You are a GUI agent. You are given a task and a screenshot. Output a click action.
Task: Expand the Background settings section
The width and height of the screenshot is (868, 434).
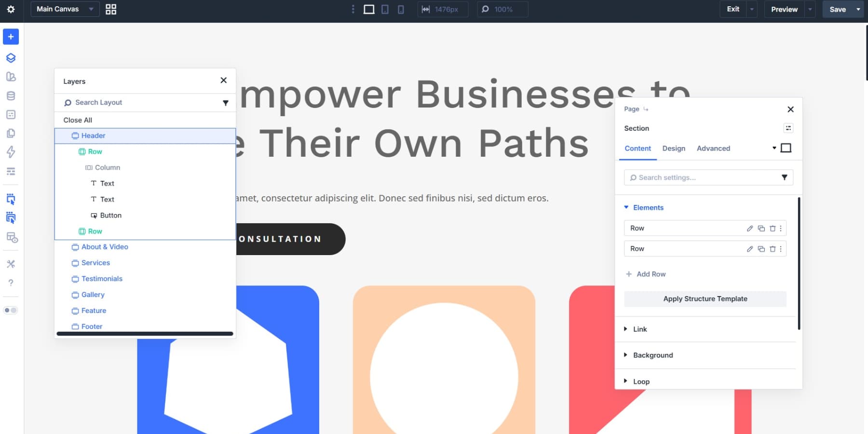coord(652,355)
